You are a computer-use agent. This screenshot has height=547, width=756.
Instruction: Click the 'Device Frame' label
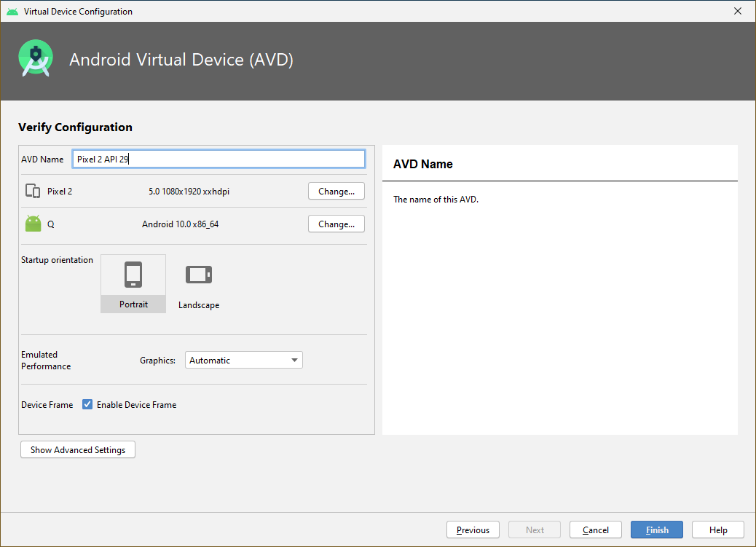tap(47, 405)
